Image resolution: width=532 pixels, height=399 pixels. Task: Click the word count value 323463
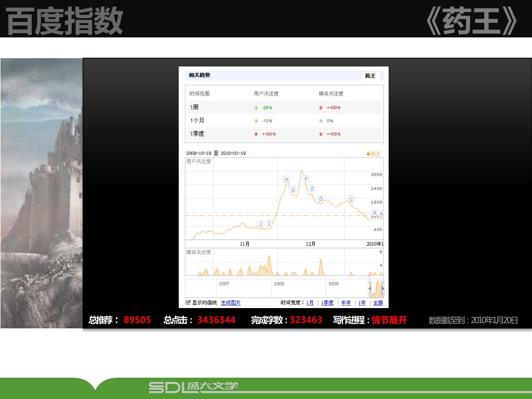coord(305,320)
